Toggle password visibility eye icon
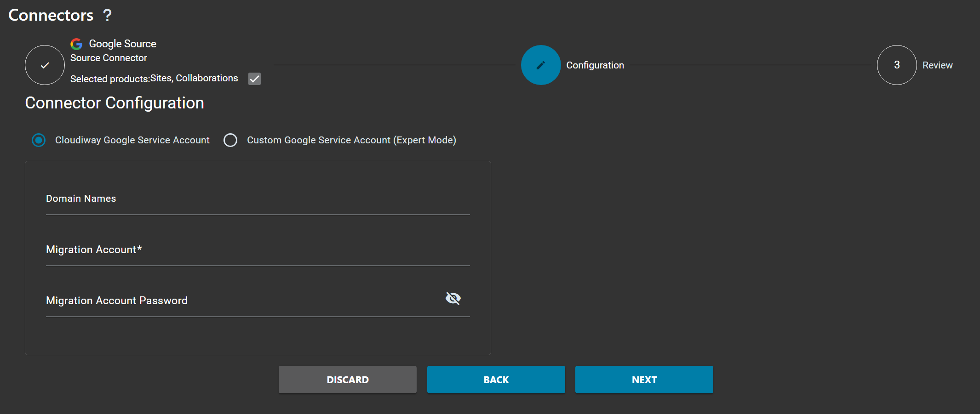 tap(453, 299)
